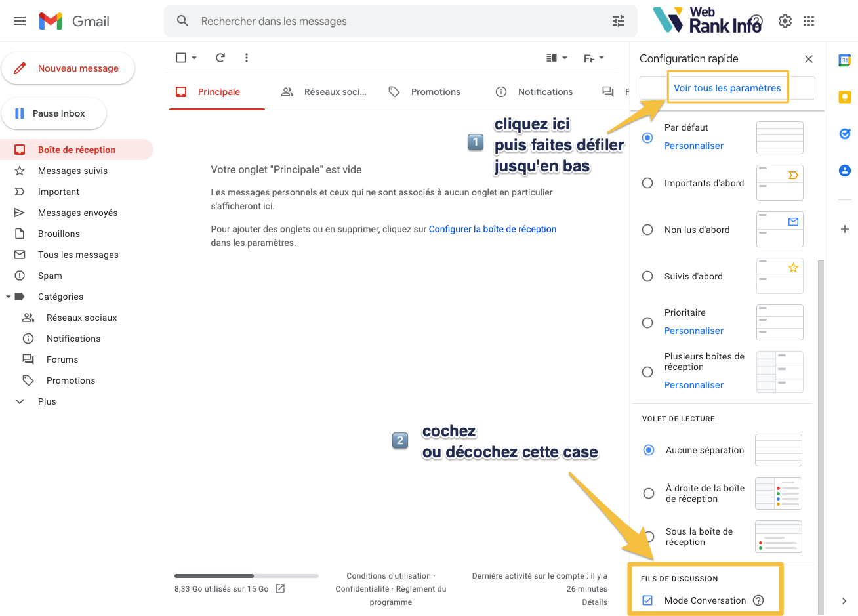Switch to the Promotions tab

[x=424, y=92]
